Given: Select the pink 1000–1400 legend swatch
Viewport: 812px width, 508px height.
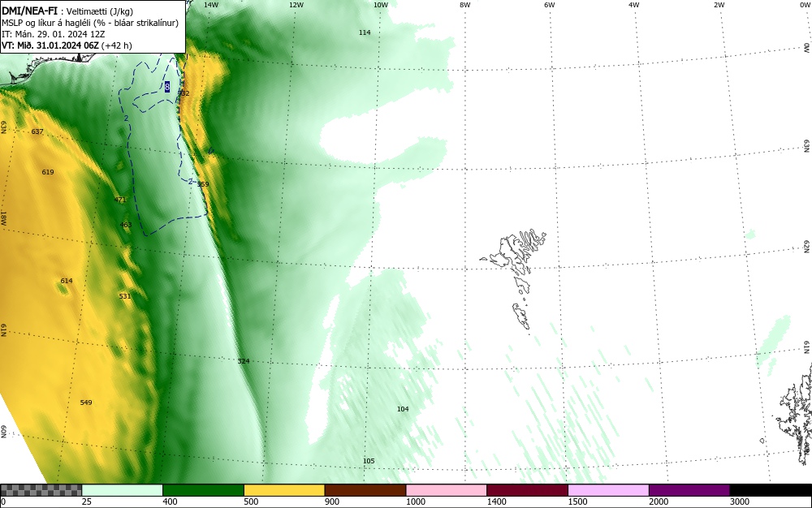Looking at the screenshot, I should click(x=447, y=490).
